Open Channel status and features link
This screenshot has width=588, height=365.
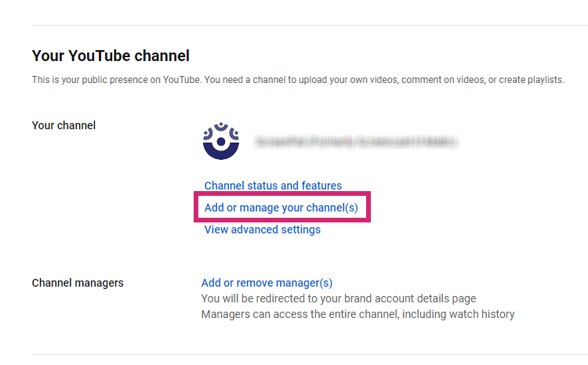coord(273,186)
